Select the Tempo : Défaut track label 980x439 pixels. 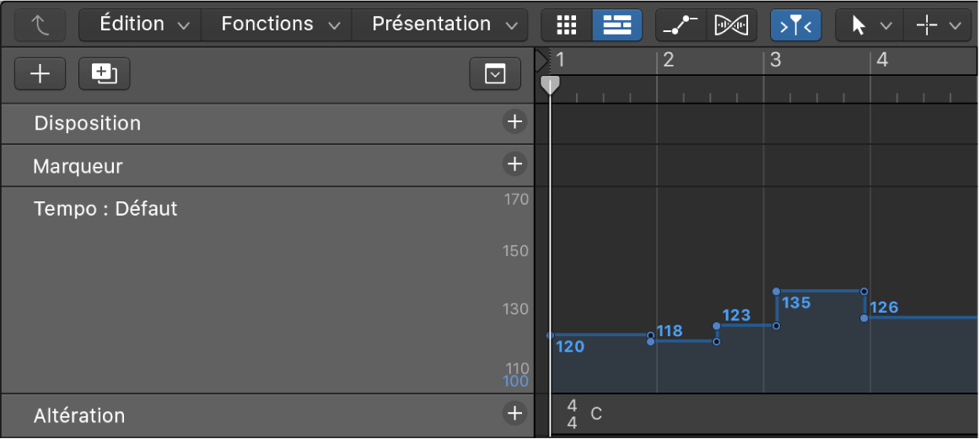pyautogui.click(x=105, y=209)
